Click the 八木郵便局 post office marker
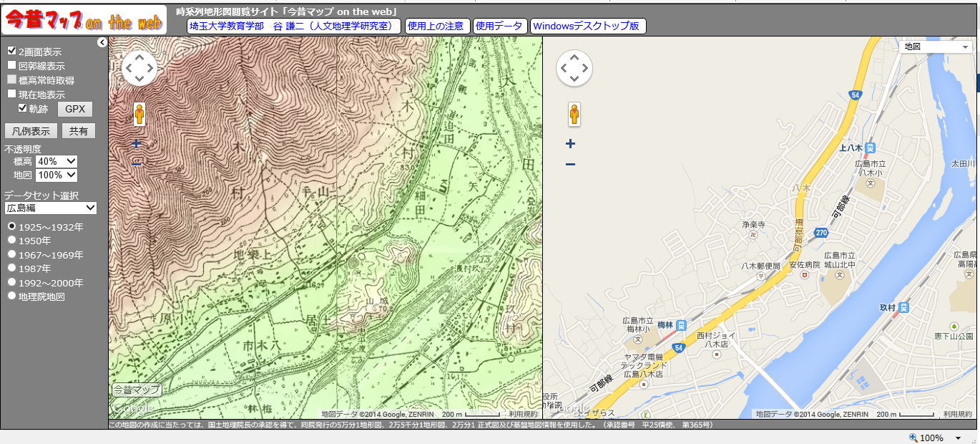980x444 pixels. 760,275
